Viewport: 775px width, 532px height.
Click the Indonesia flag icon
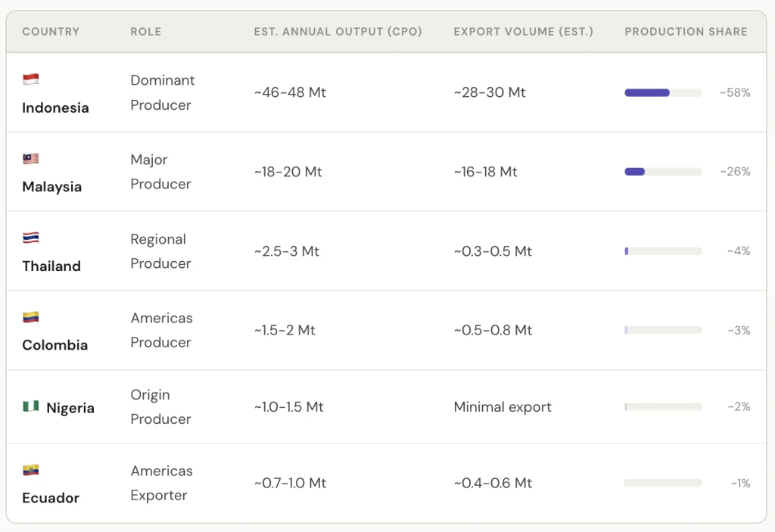[30, 79]
